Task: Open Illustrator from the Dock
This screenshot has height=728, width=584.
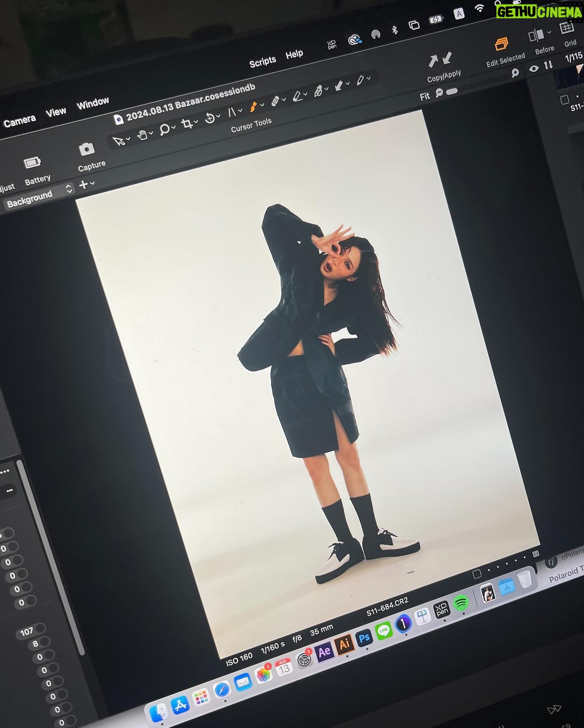Action: (x=344, y=644)
